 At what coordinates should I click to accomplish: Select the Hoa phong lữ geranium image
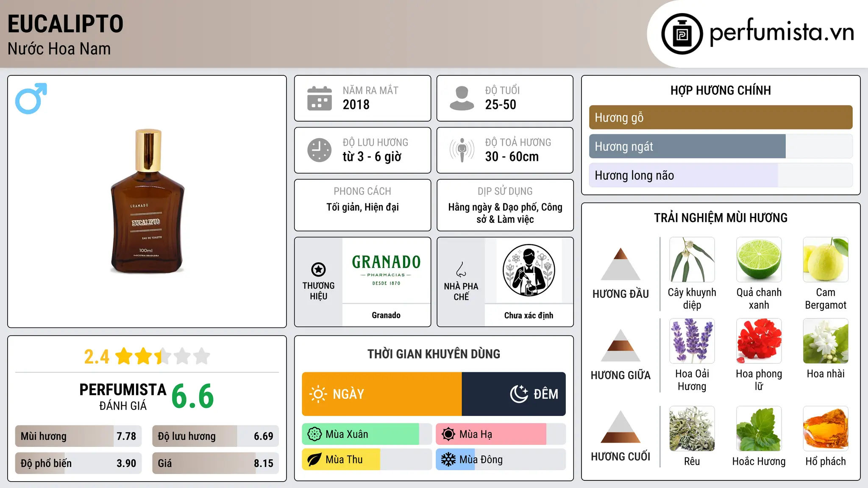click(x=759, y=341)
